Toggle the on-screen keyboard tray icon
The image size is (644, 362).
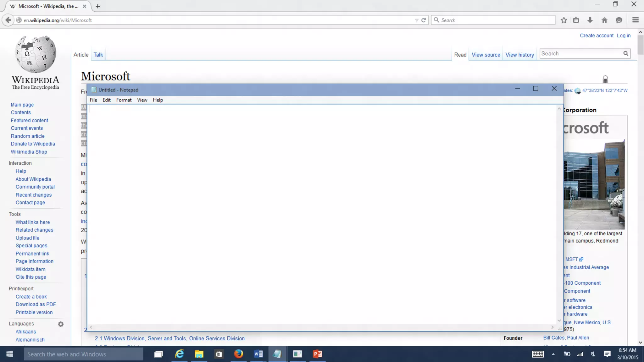[538, 354]
